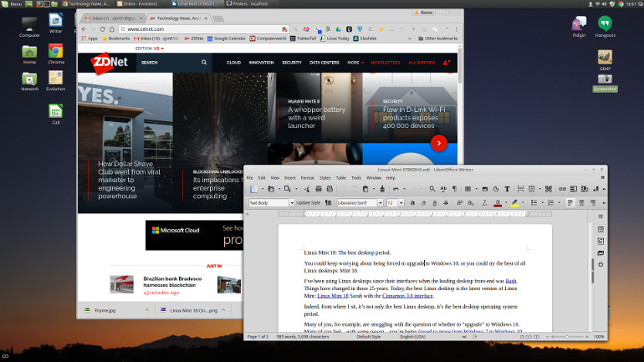
Task: Click the Insert Text Box icon in Writer
Action: point(507,189)
